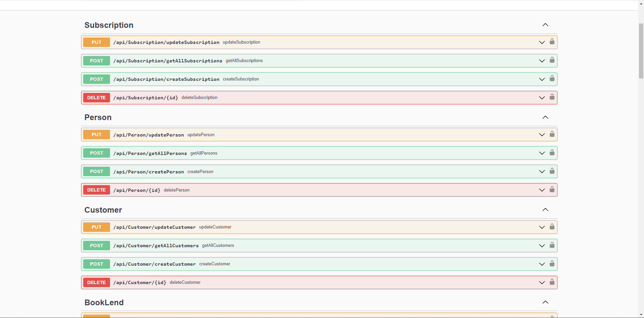Click the lock icon on deleteSubscription row
Screen dimensions: 644x318
[552, 97]
